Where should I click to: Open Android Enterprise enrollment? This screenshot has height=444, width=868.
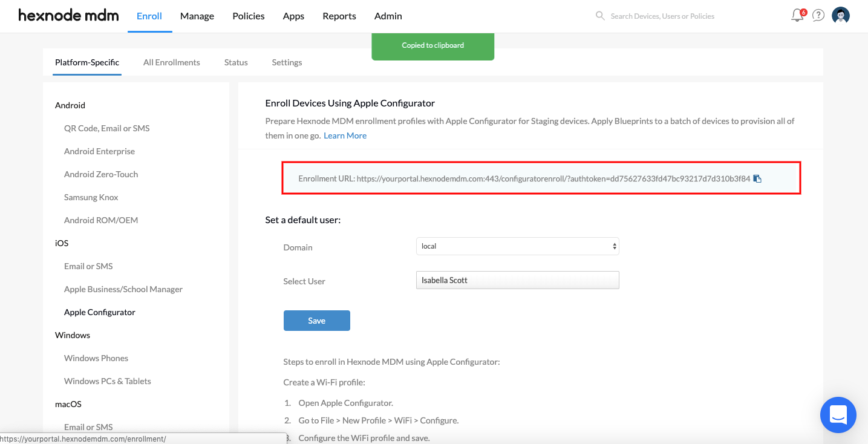100,151
